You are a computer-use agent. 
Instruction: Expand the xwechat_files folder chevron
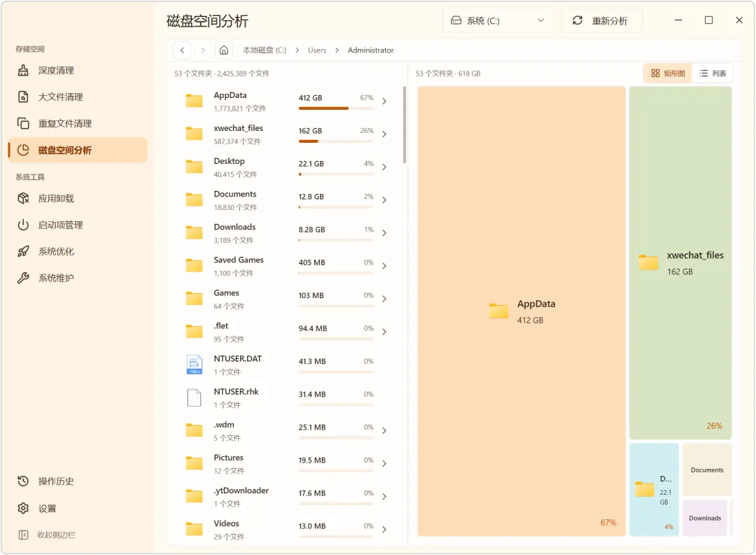tap(384, 134)
